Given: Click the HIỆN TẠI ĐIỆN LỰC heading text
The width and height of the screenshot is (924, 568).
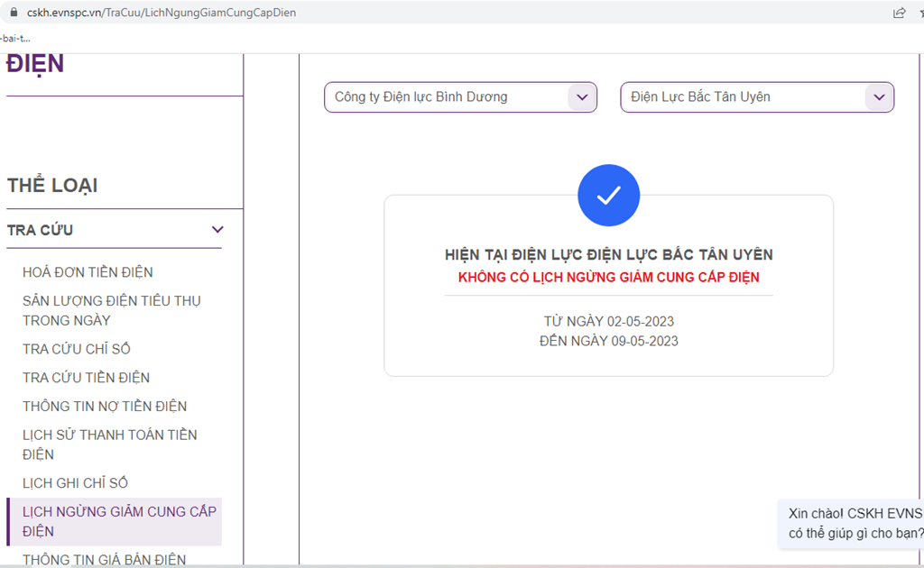Looking at the screenshot, I should click(x=609, y=255).
